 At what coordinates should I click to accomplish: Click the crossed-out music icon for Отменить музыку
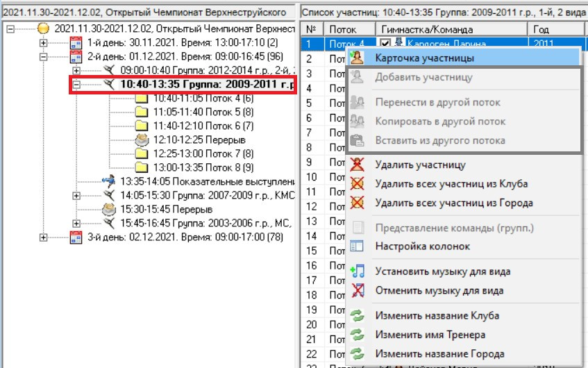point(358,290)
